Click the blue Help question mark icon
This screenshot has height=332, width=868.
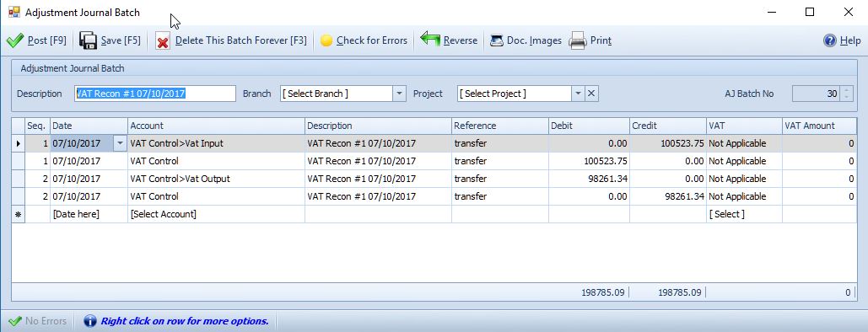(x=829, y=40)
